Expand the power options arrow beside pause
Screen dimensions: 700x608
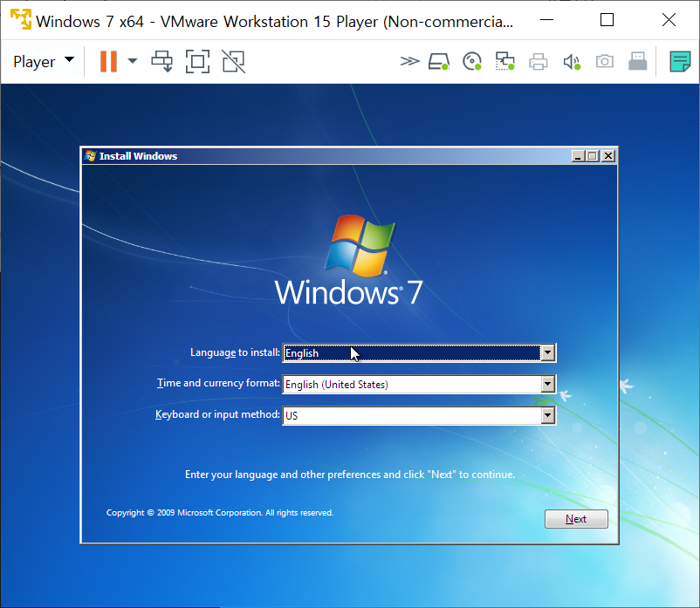[x=133, y=61]
